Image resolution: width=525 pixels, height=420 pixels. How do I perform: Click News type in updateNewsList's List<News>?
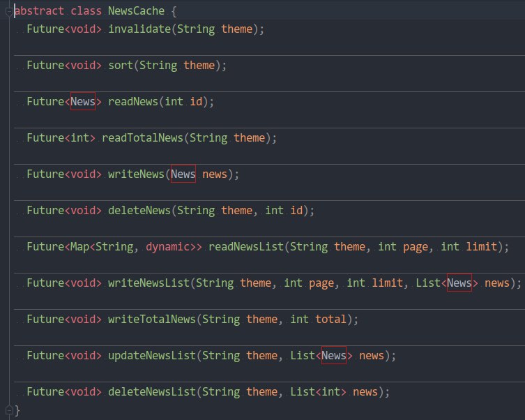tap(334, 355)
